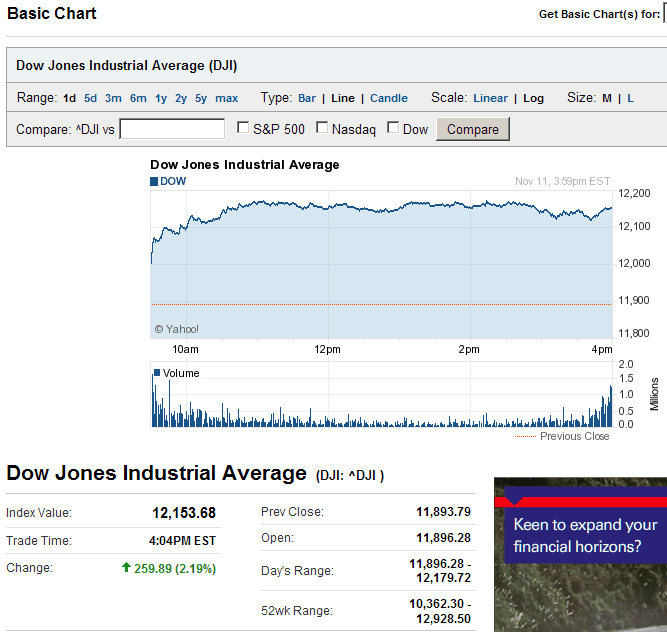Select max range for chart

(227, 98)
